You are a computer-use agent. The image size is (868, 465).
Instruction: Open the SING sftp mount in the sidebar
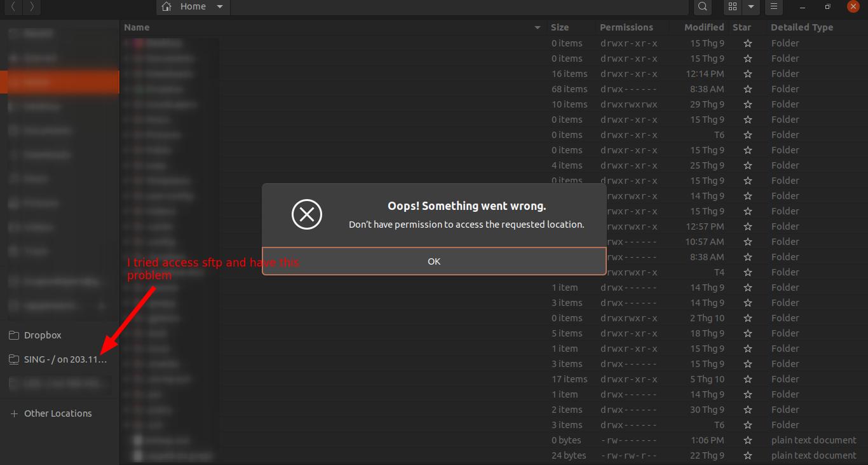(65, 359)
